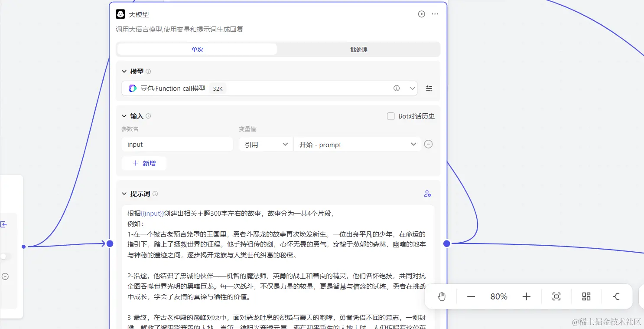Collapse the 提示词 section

[124, 194]
